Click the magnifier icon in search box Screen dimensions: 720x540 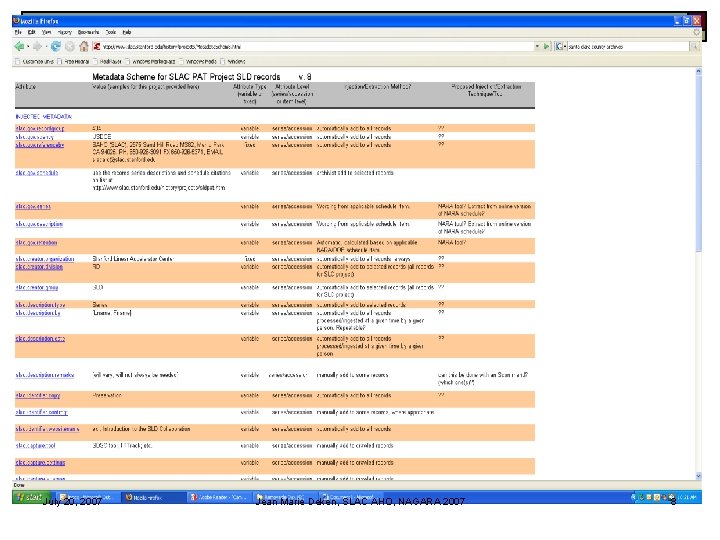pos(694,46)
